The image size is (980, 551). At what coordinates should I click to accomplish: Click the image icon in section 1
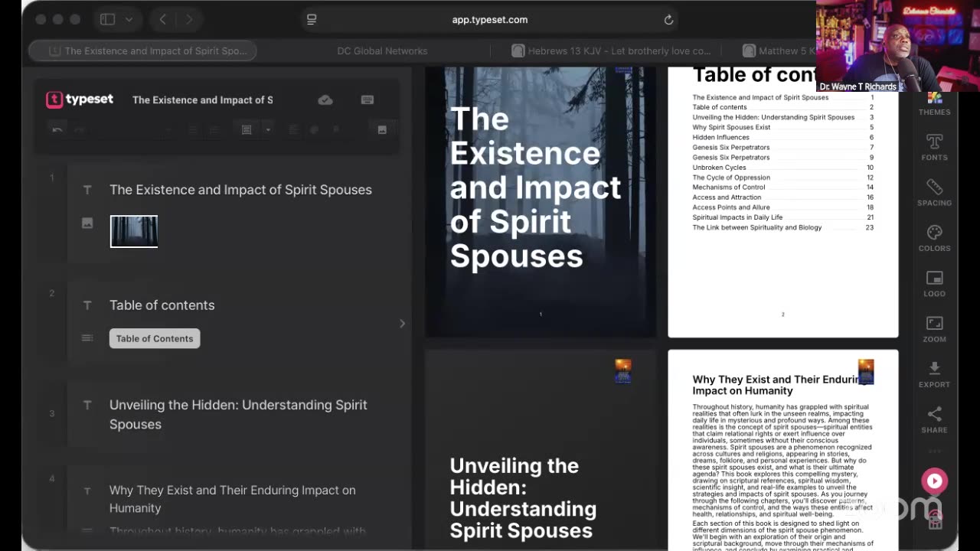tap(87, 223)
